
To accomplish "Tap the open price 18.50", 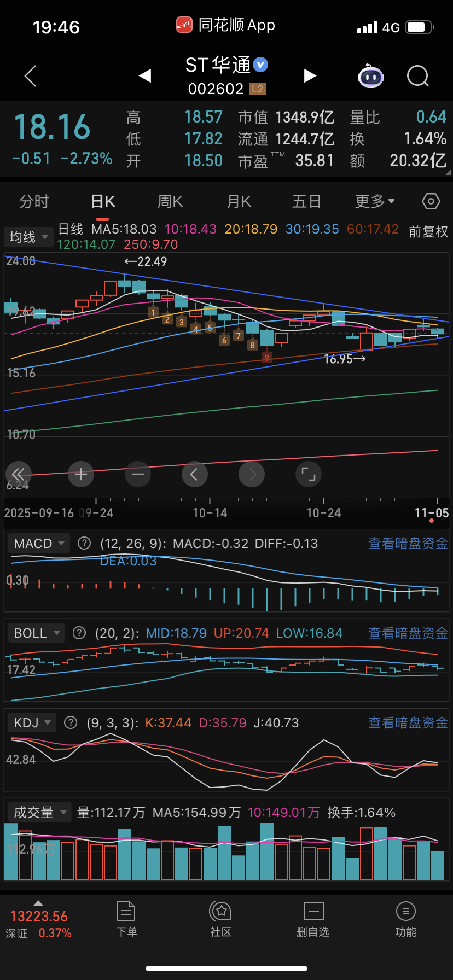I will point(204,161).
